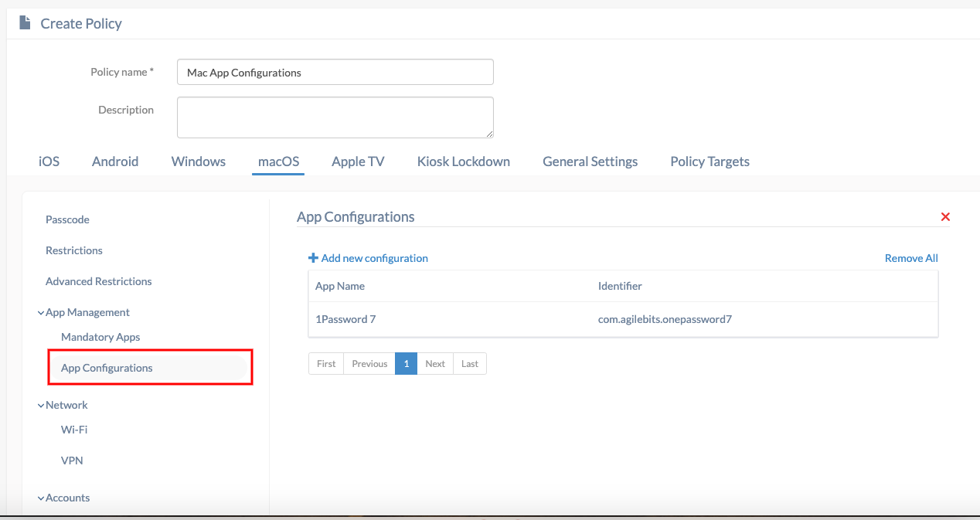Image resolution: width=980 pixels, height=520 pixels.
Task: Open Mandatory Apps under App Management
Action: click(x=100, y=337)
